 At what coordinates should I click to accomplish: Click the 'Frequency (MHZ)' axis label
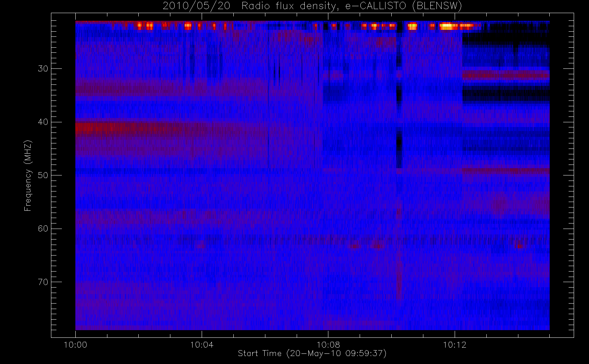[28, 176]
